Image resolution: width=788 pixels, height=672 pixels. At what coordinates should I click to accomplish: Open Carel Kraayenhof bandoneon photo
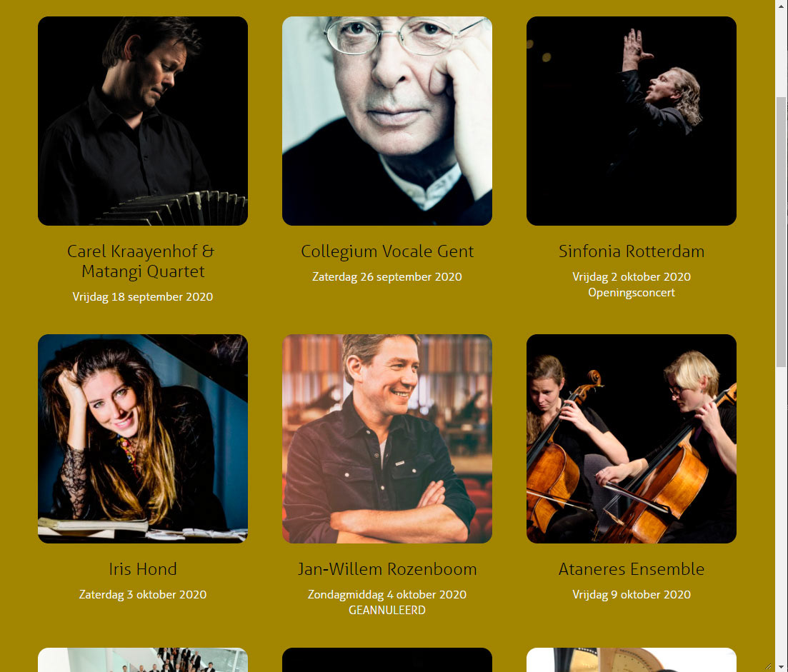point(143,121)
